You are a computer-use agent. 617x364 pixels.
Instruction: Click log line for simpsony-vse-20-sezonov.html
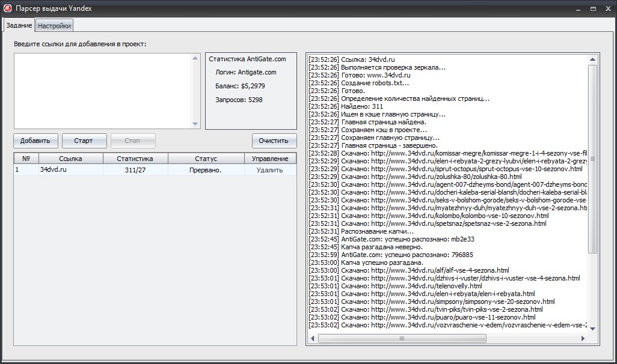(x=432, y=302)
